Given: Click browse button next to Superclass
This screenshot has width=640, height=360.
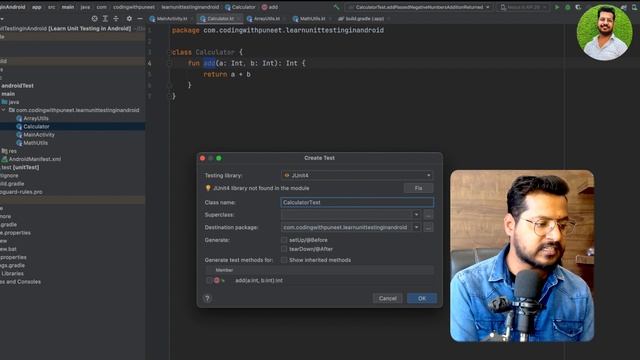Looking at the screenshot, I should point(428,215).
